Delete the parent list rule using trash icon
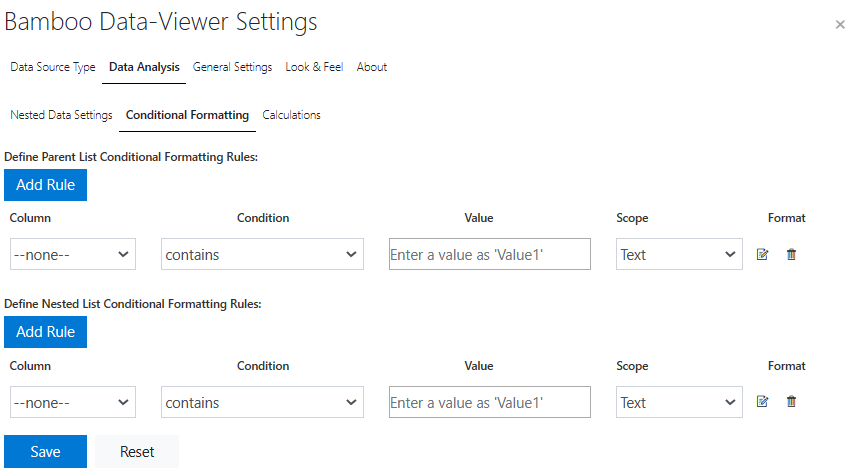The image size is (861, 476). [791, 255]
